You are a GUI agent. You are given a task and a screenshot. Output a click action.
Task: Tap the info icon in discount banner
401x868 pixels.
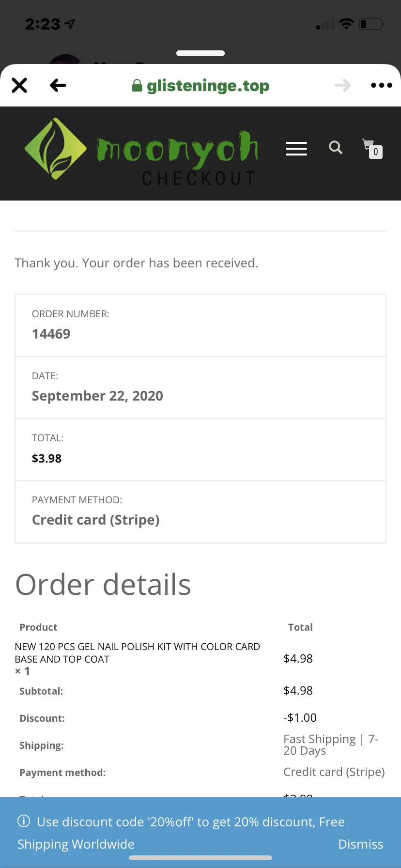(x=24, y=821)
